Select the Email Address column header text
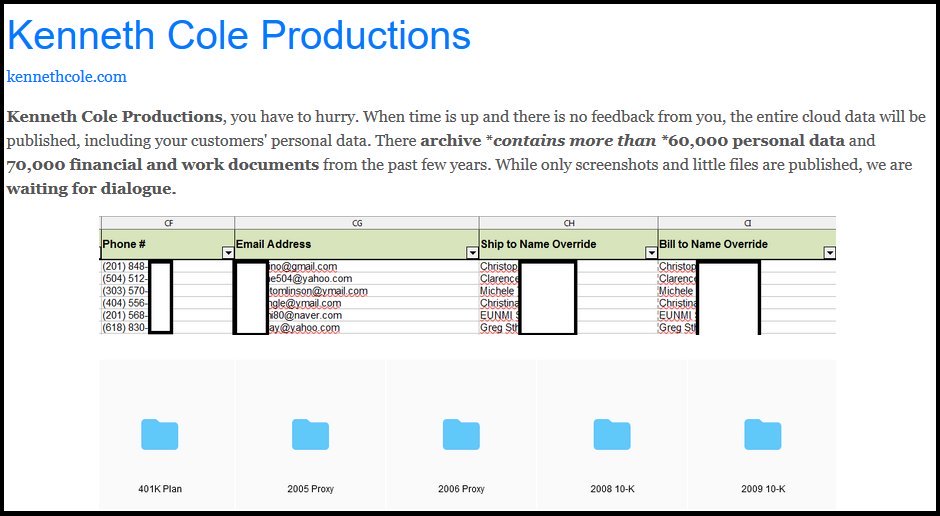The height and width of the screenshot is (516, 940). tap(274, 244)
